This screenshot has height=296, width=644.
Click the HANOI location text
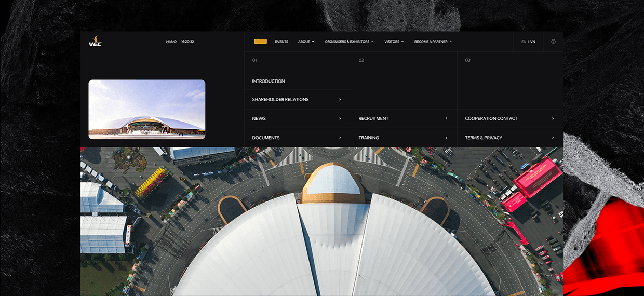(171, 42)
